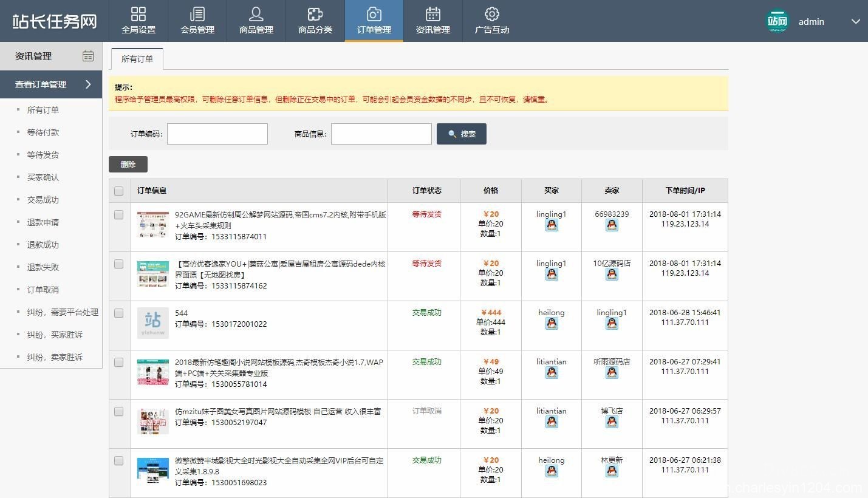The image size is (868, 498).
Task: Switch to the 所有订单 tab
Action: coord(136,59)
